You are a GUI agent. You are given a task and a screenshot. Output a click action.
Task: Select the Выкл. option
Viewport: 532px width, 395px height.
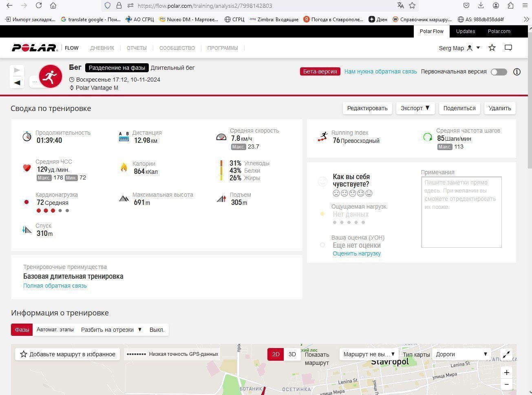click(x=157, y=330)
